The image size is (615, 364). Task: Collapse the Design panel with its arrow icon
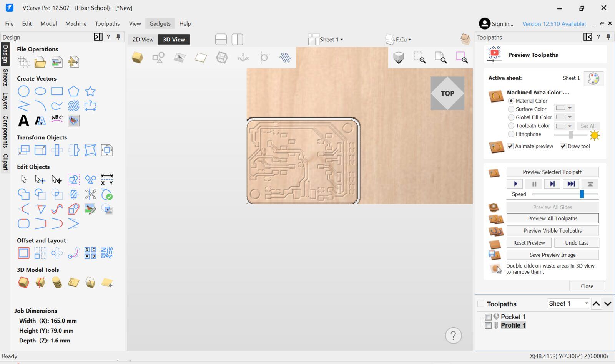(x=98, y=37)
